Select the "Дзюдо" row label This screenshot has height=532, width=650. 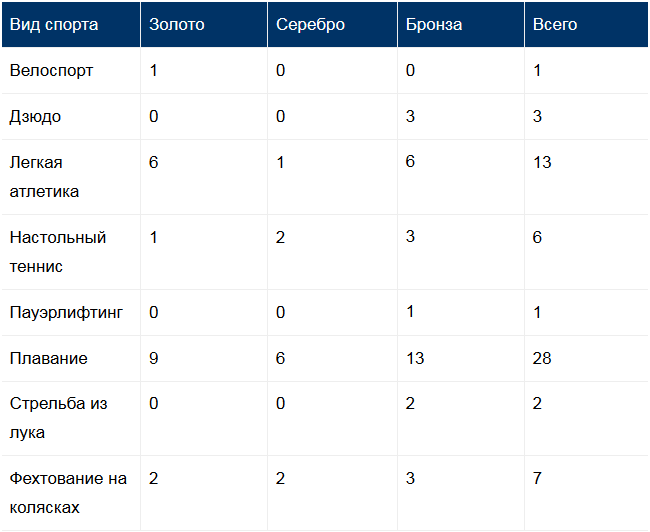click(35, 117)
